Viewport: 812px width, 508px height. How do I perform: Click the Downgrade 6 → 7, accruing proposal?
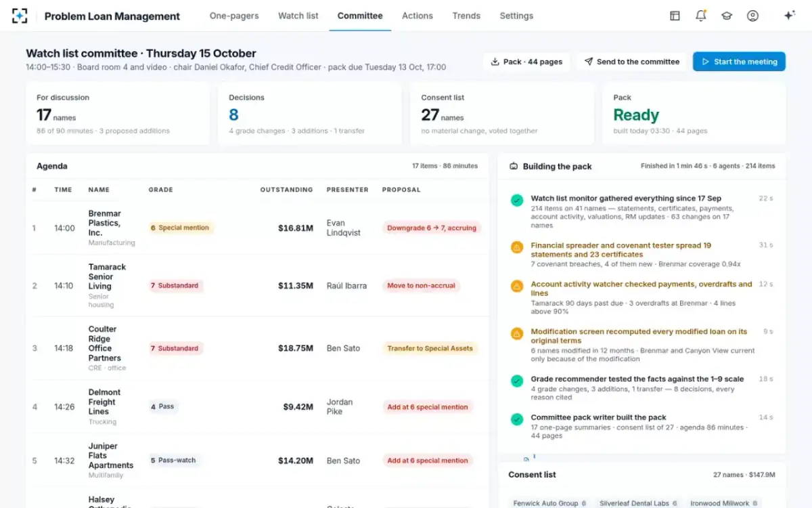432,228
